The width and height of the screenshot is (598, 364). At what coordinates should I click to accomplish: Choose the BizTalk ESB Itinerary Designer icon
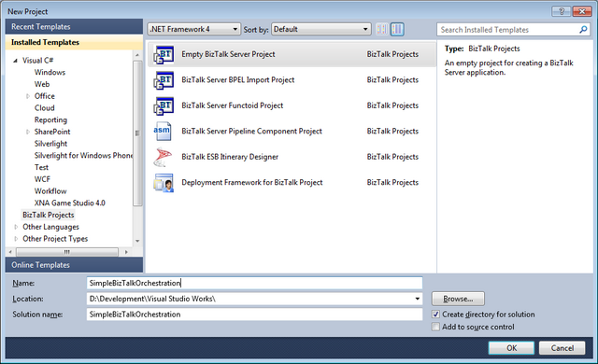(163, 157)
